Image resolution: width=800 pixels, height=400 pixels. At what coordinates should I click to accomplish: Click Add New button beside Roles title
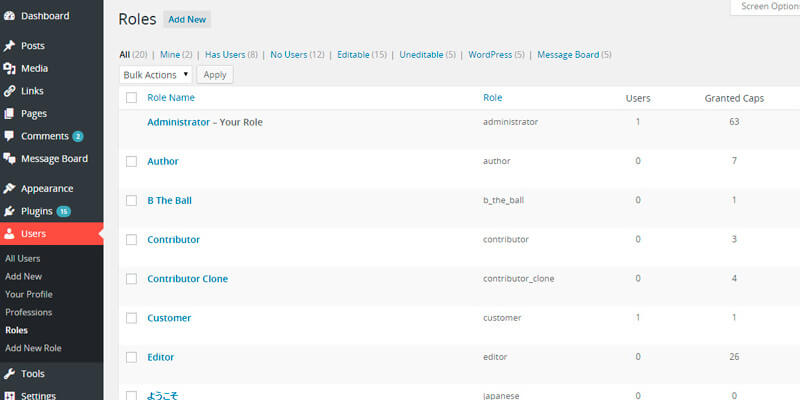pyautogui.click(x=187, y=19)
